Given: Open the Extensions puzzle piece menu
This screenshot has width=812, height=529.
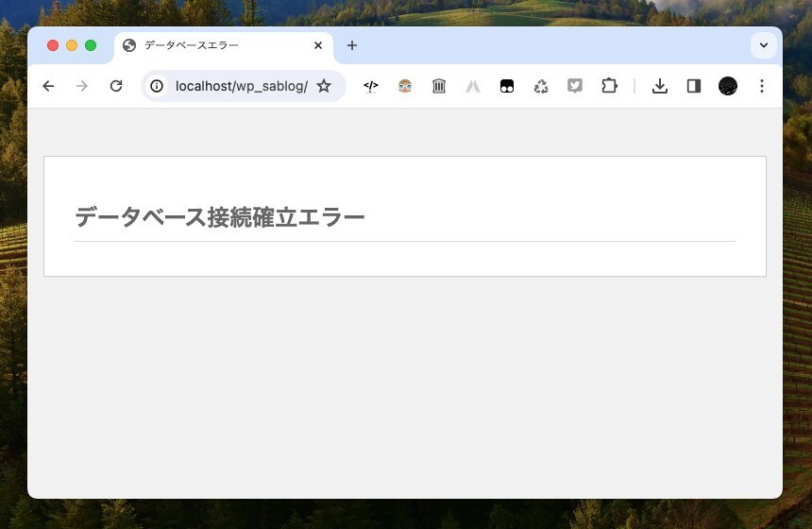Looking at the screenshot, I should [609, 85].
